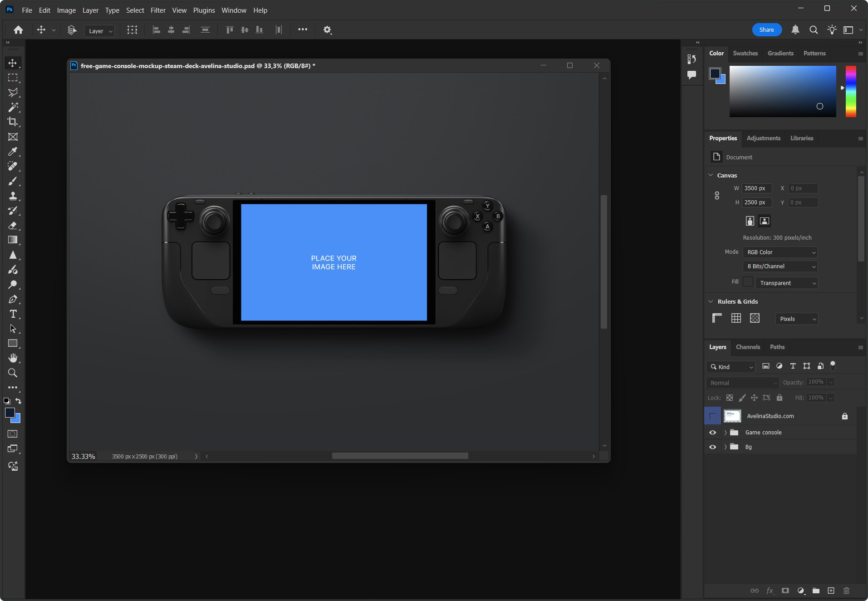Expand the Game console group
Viewport: 868px width, 601px height.
point(726,433)
